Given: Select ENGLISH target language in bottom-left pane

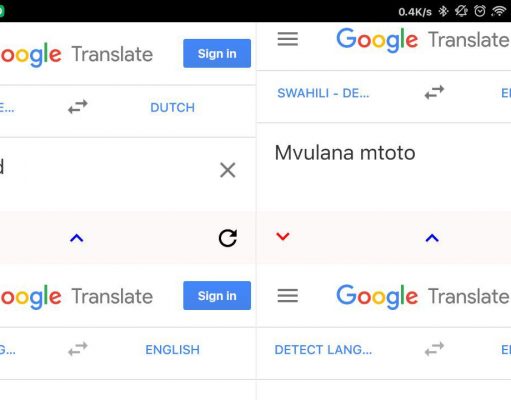Looking at the screenshot, I should 173,350.
